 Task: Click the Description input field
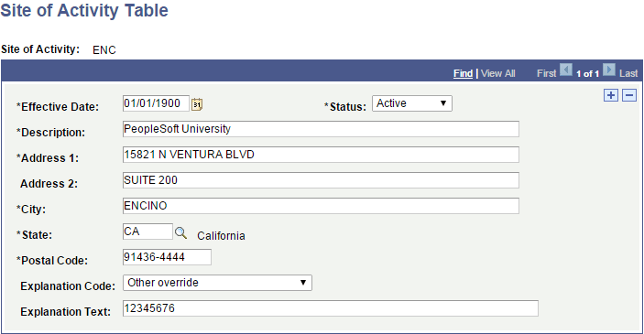[x=321, y=129]
